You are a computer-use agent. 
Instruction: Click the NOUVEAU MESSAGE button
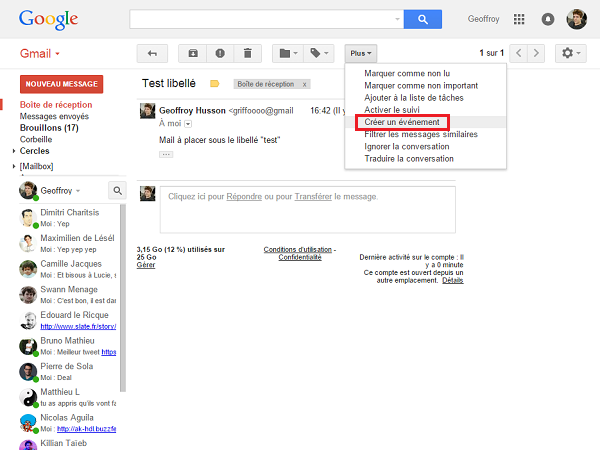pos(62,84)
